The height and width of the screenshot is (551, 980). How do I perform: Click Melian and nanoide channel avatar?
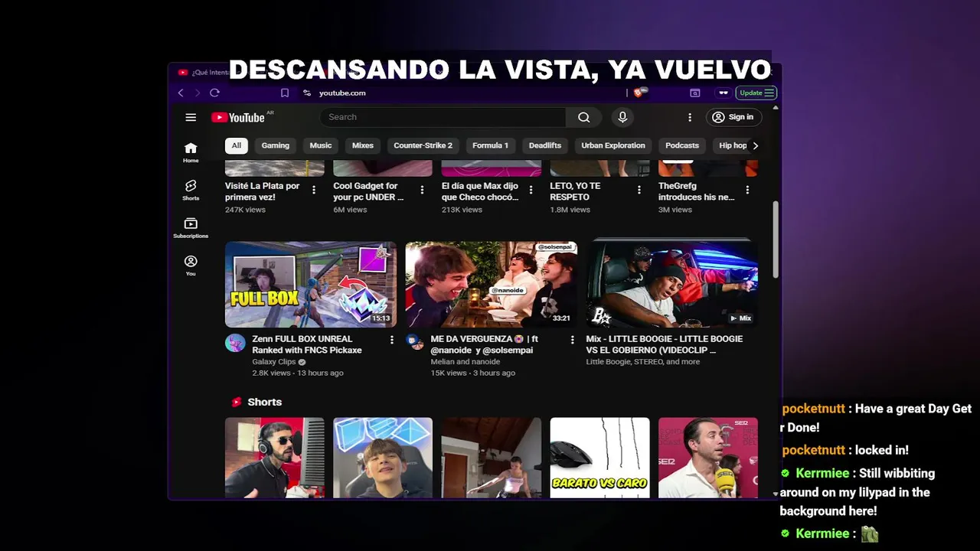(x=416, y=341)
